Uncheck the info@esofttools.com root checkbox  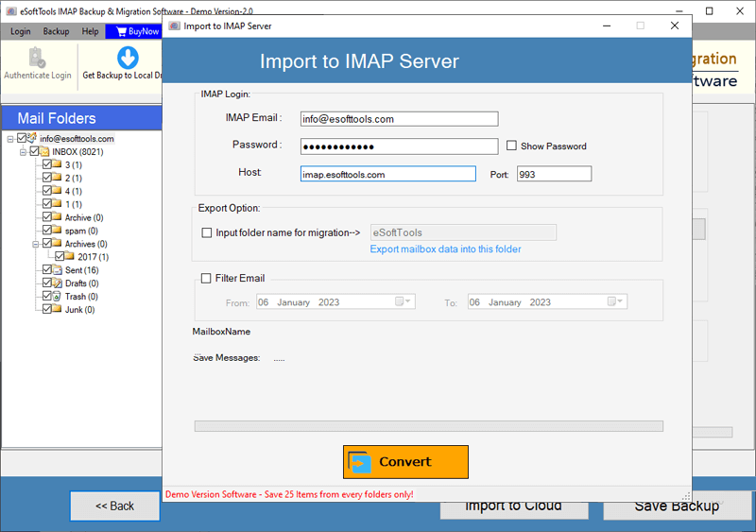pyautogui.click(x=22, y=138)
